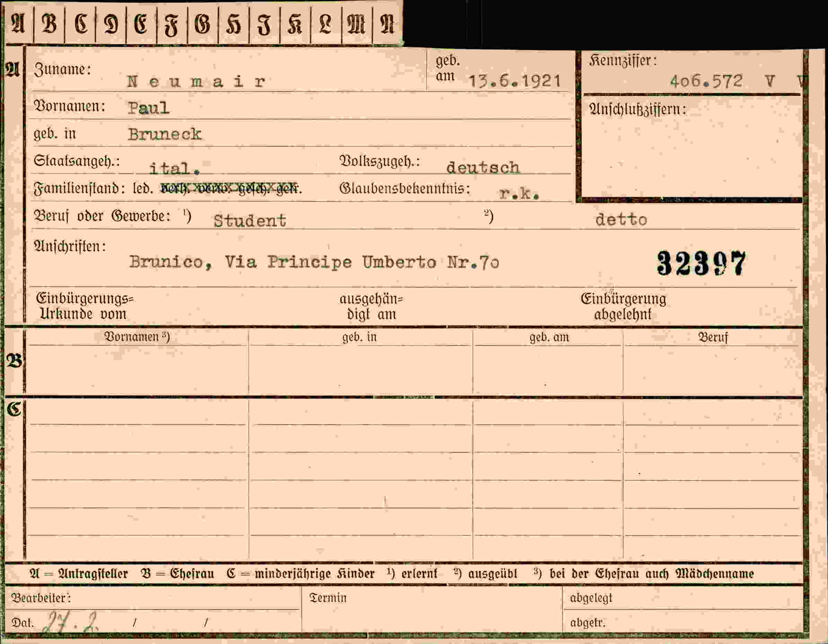Image resolution: width=828 pixels, height=644 pixels.
Task: Select the Kennziffer number '406.572'
Action: point(706,81)
